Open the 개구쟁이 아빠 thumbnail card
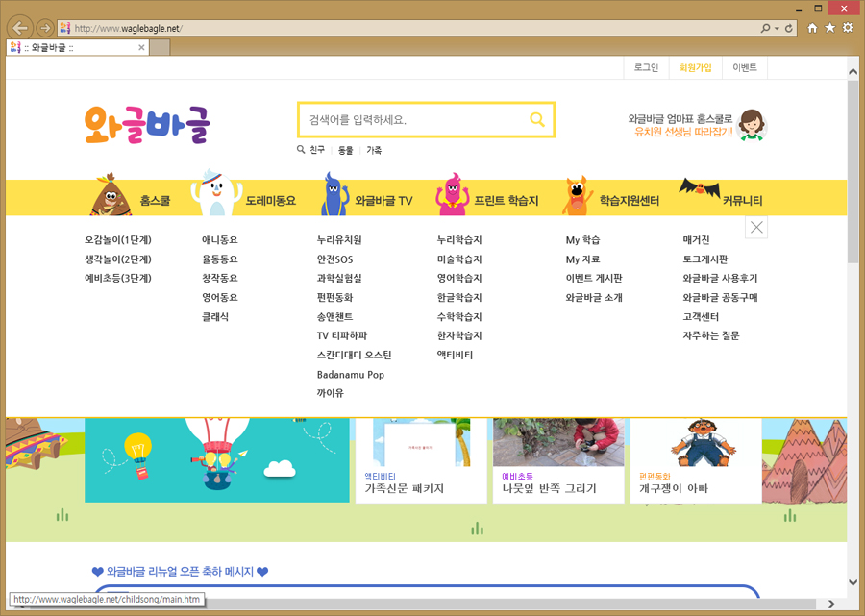Image resolution: width=865 pixels, height=616 pixels. point(696,460)
